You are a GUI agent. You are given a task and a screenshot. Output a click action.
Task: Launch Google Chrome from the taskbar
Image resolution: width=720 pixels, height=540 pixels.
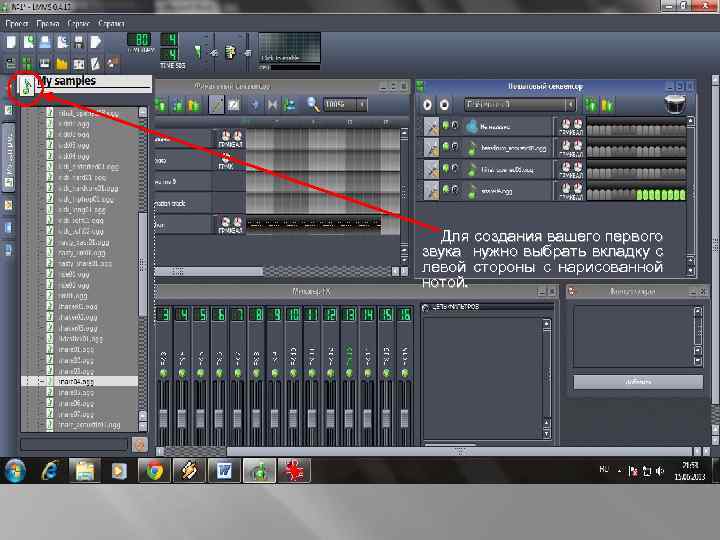[154, 471]
